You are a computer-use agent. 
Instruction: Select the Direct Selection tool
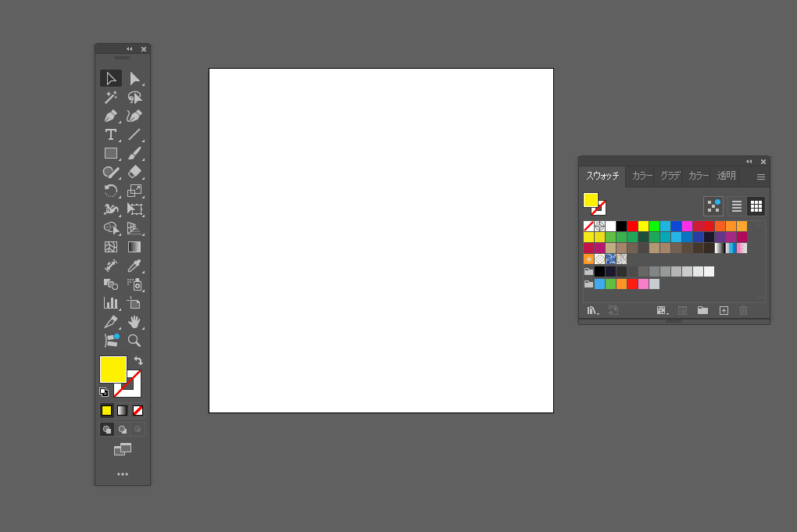tap(134, 78)
